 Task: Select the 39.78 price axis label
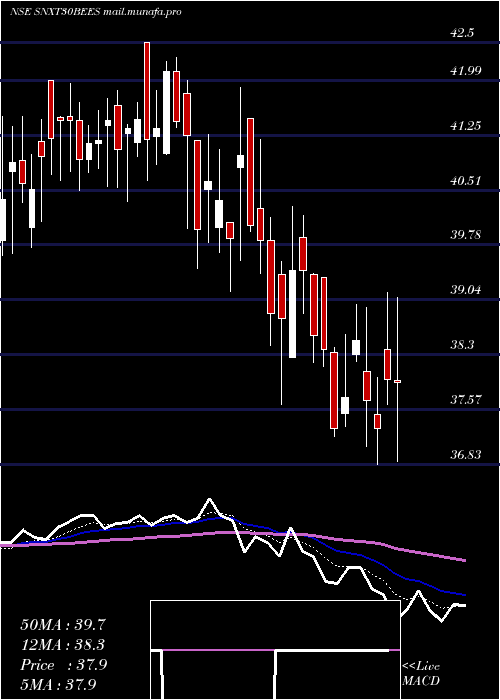click(466, 235)
